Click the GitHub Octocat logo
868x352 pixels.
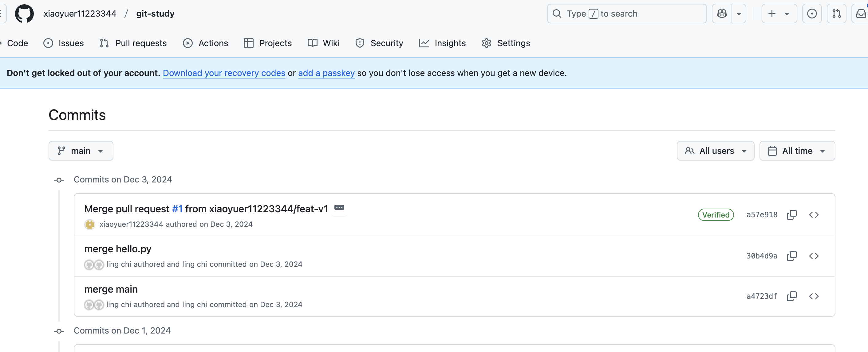[x=24, y=14]
